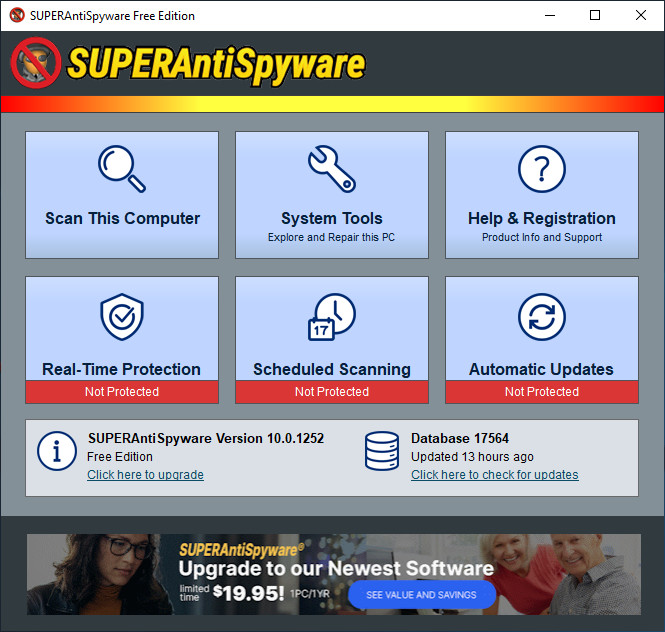This screenshot has width=665, height=632.
Task: Open Scan This Computer label
Action: click(x=122, y=218)
